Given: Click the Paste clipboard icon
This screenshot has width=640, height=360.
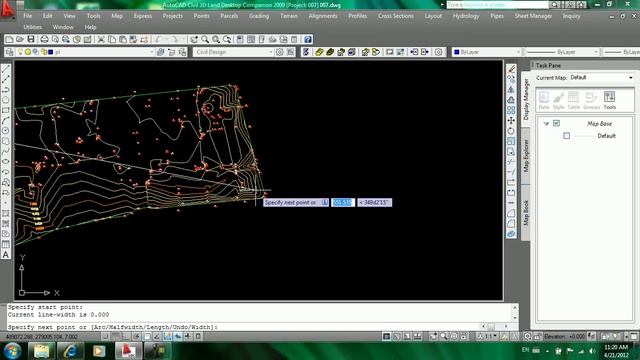Looking at the screenshot, I should click(x=122, y=39).
